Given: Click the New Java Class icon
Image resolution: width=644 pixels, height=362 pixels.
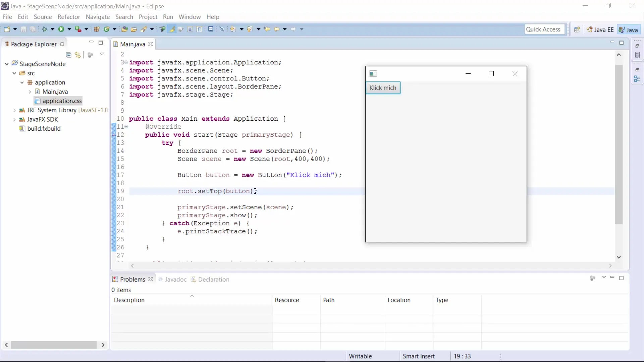Looking at the screenshot, I should (107, 29).
